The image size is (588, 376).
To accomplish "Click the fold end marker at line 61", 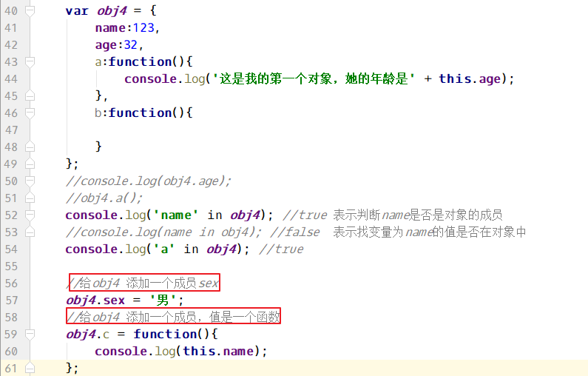I will 30,368.
